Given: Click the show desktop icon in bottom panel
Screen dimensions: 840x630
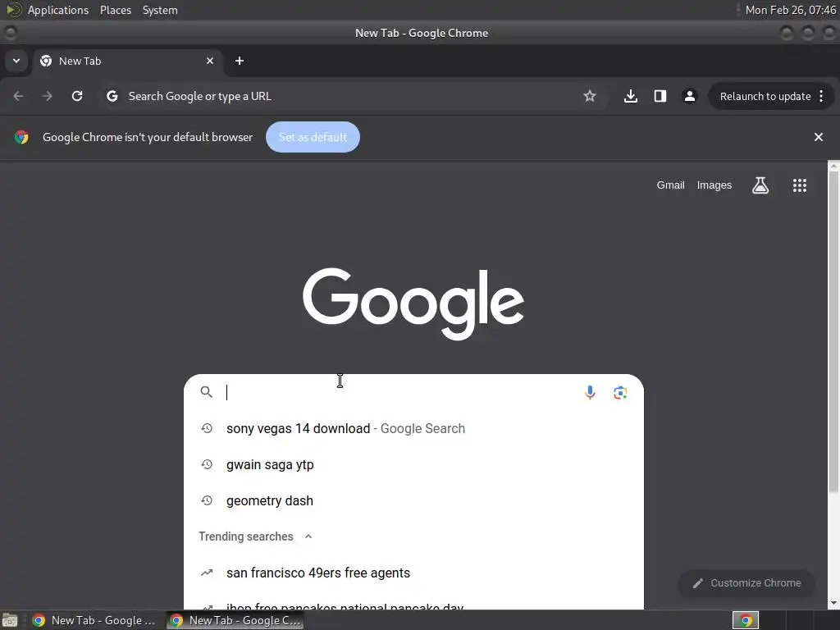Looking at the screenshot, I should 9,620.
